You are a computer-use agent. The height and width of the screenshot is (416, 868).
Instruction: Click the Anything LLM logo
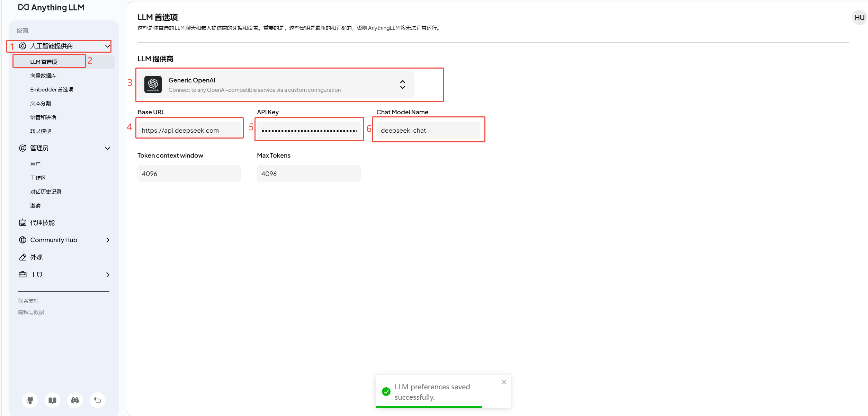(51, 7)
